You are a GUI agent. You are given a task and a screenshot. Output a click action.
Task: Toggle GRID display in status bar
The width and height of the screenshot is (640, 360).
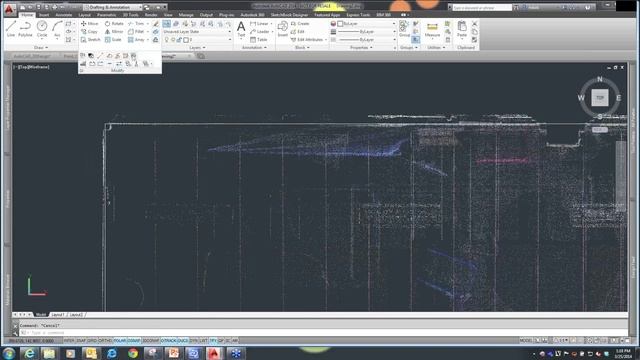[x=92, y=340]
